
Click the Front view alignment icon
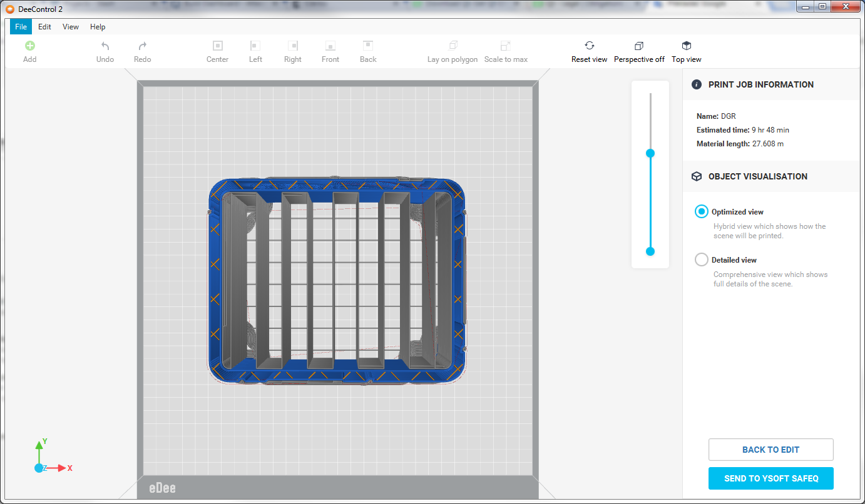tap(330, 46)
